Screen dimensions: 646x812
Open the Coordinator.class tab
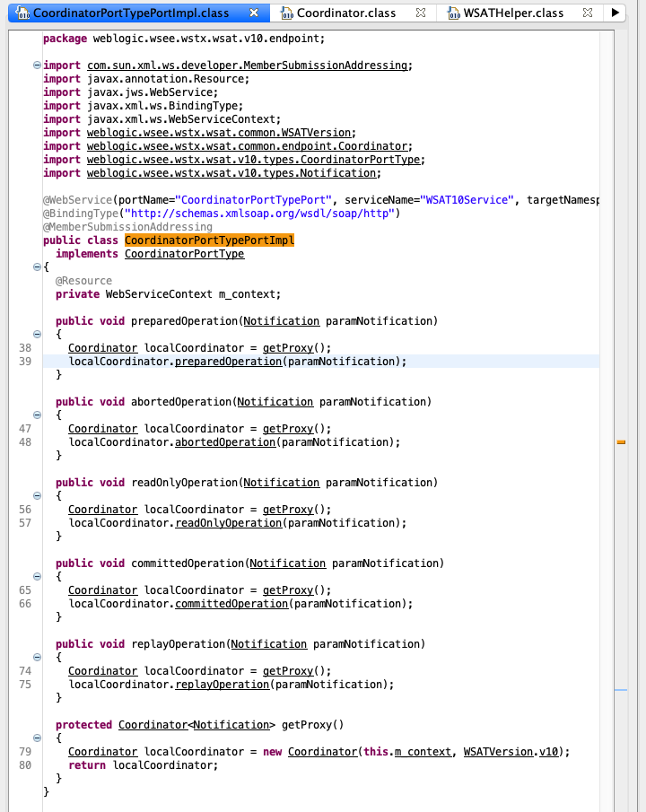(x=346, y=13)
